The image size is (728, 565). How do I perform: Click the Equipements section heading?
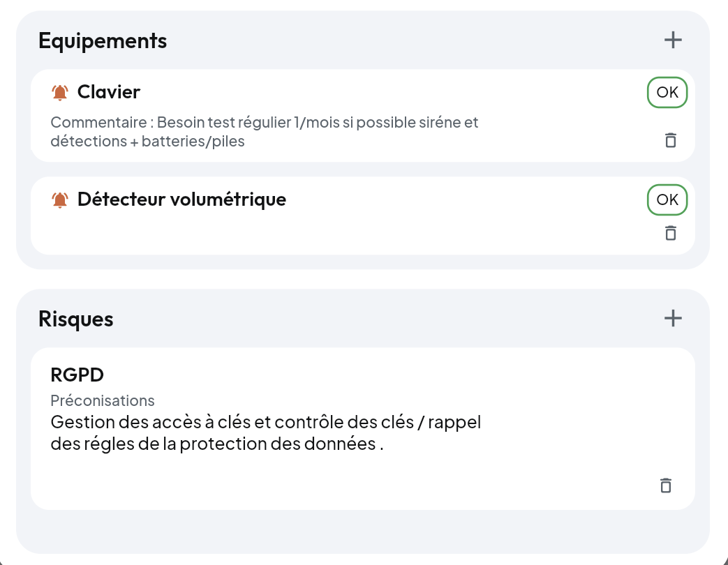pos(103,41)
